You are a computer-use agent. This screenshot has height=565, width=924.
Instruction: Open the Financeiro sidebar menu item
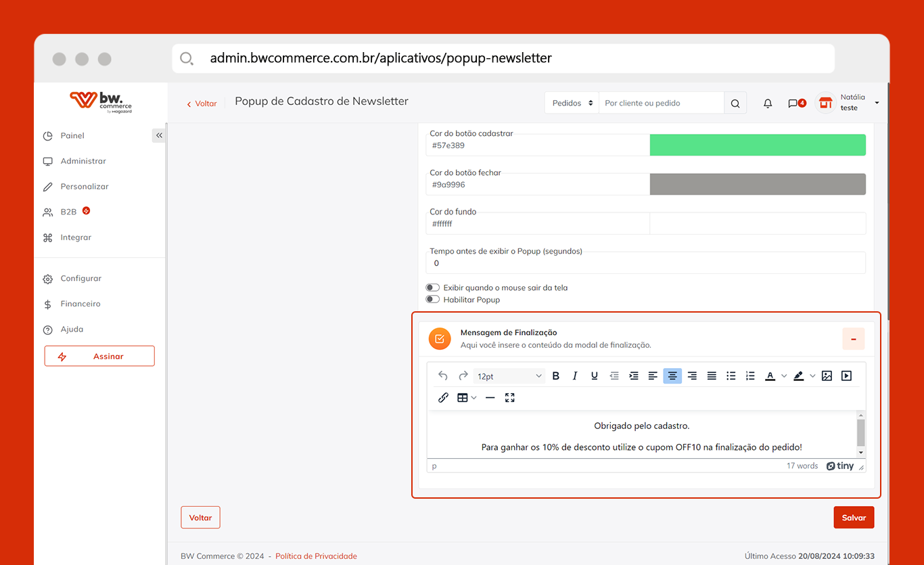click(x=80, y=304)
